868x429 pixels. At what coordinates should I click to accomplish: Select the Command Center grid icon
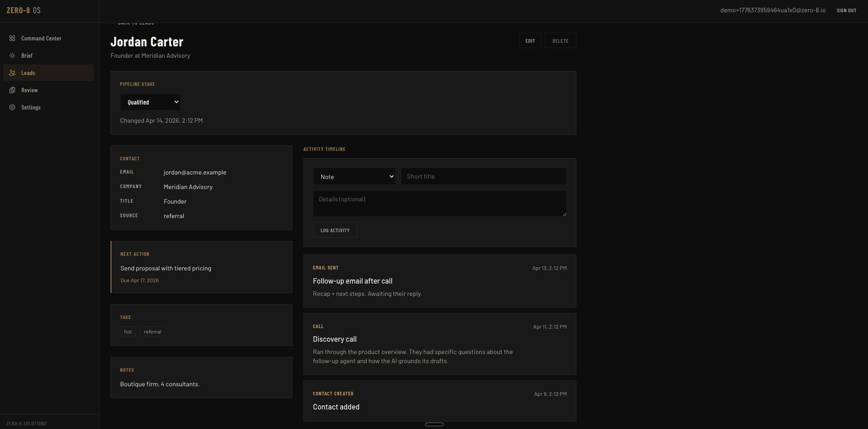pyautogui.click(x=12, y=38)
